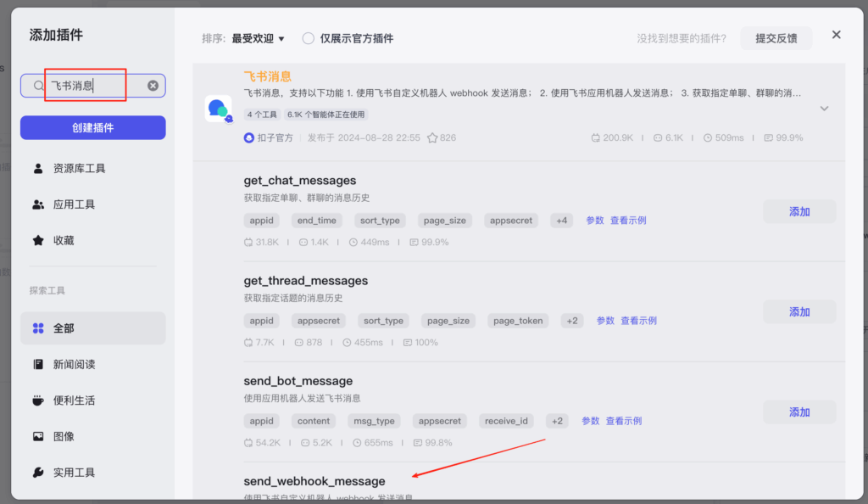Open 查看示例 for send_bot_message

coord(623,421)
